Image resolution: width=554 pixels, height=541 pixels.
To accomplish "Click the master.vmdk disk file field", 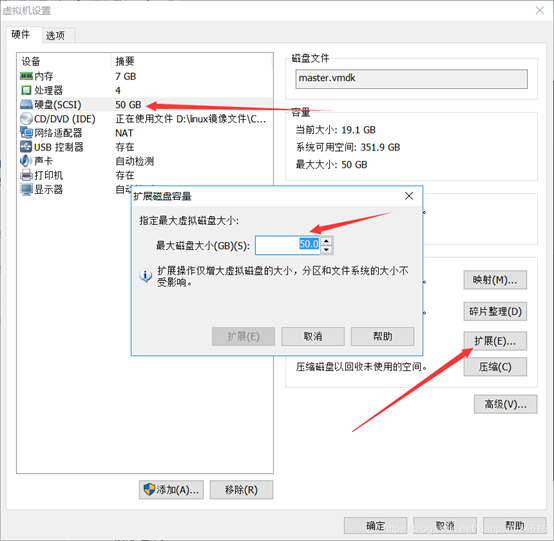I will [x=411, y=78].
